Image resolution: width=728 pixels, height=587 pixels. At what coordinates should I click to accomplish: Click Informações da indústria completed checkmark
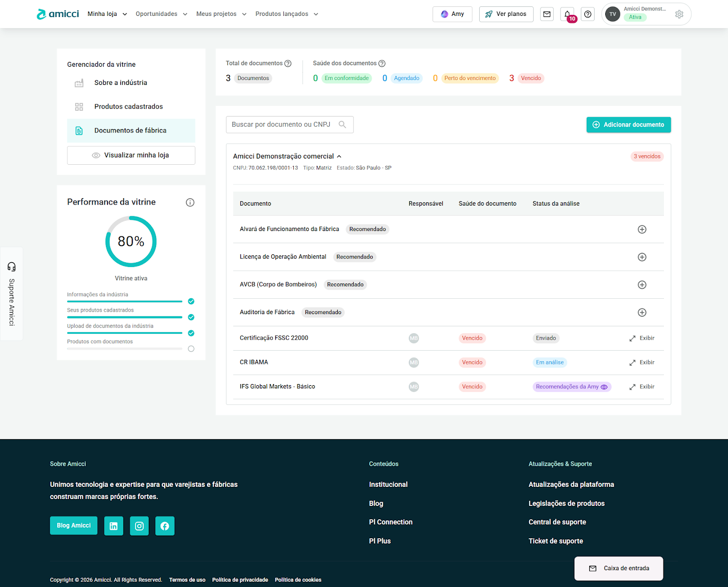191,301
